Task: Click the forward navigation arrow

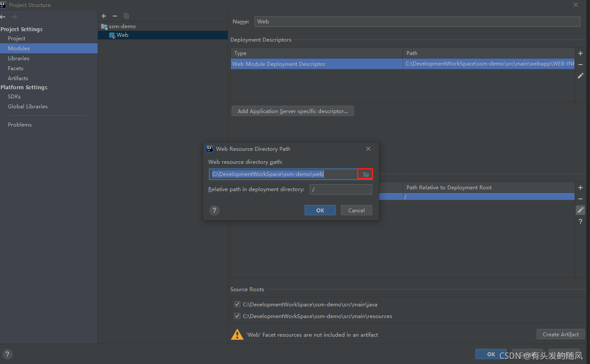Action: (14, 17)
